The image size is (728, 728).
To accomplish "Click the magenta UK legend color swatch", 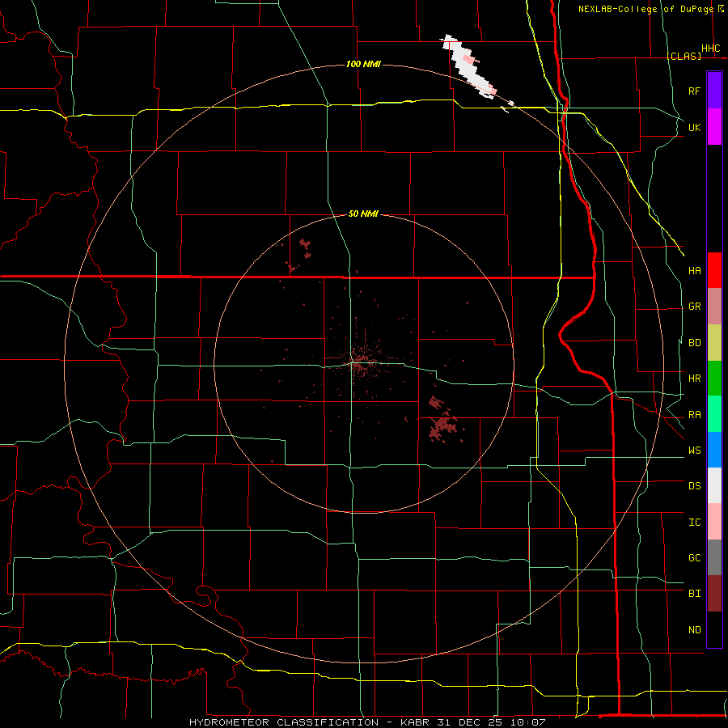I will point(714,127).
